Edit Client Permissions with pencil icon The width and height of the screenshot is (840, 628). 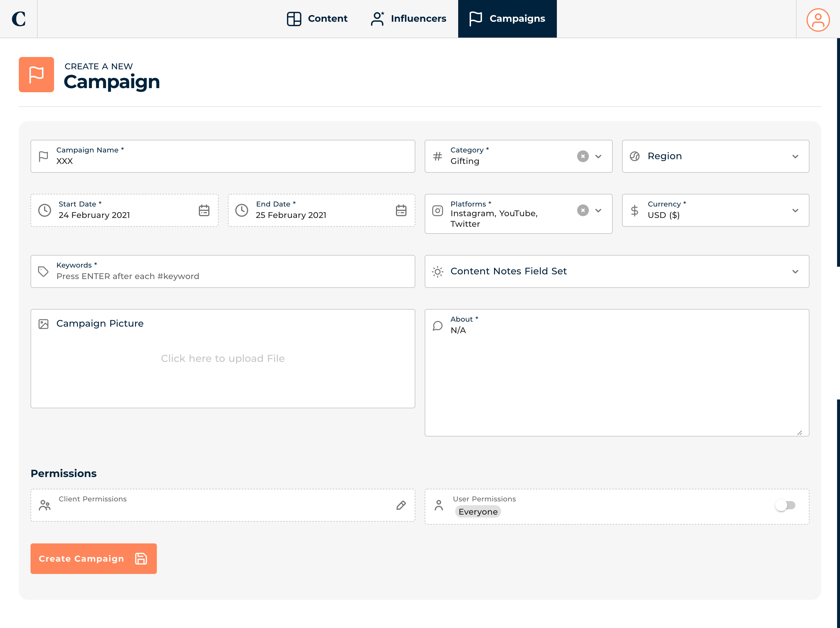(x=401, y=505)
